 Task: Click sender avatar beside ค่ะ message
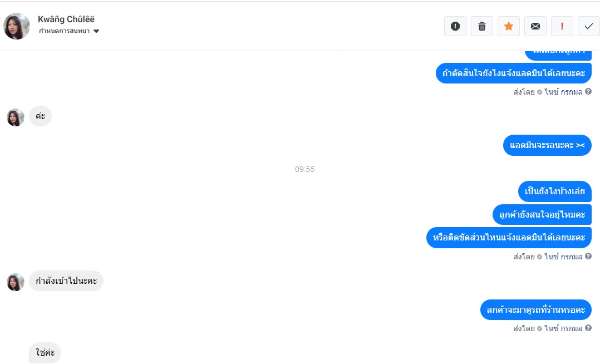pyautogui.click(x=16, y=117)
